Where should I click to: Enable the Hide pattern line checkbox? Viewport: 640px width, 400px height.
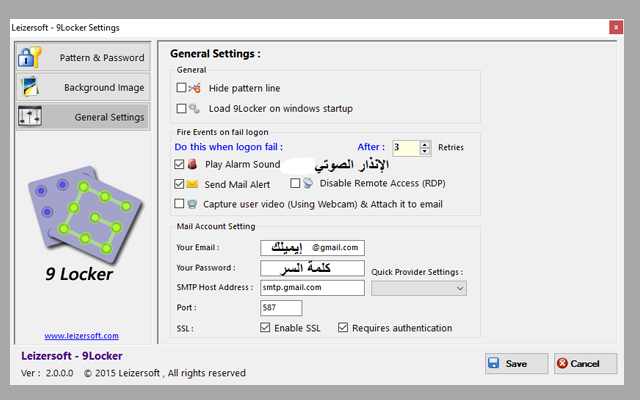(181, 88)
